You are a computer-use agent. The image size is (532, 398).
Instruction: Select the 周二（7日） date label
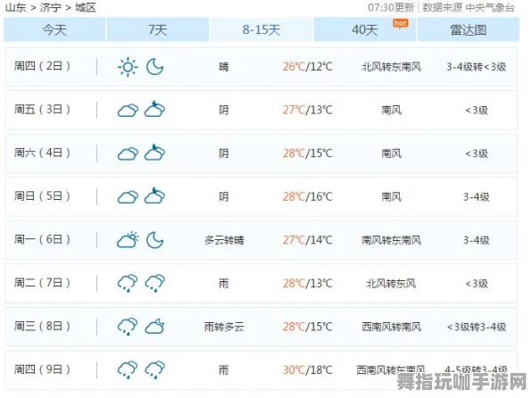pyautogui.click(x=42, y=282)
